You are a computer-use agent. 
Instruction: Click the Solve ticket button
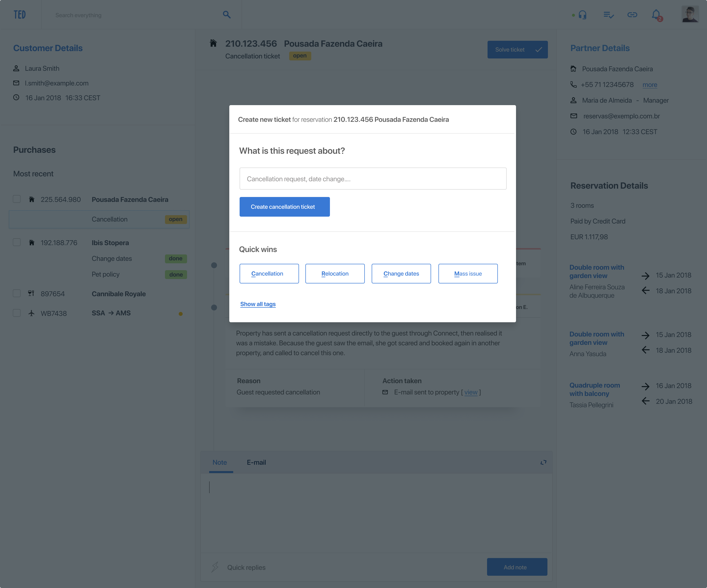tap(517, 50)
